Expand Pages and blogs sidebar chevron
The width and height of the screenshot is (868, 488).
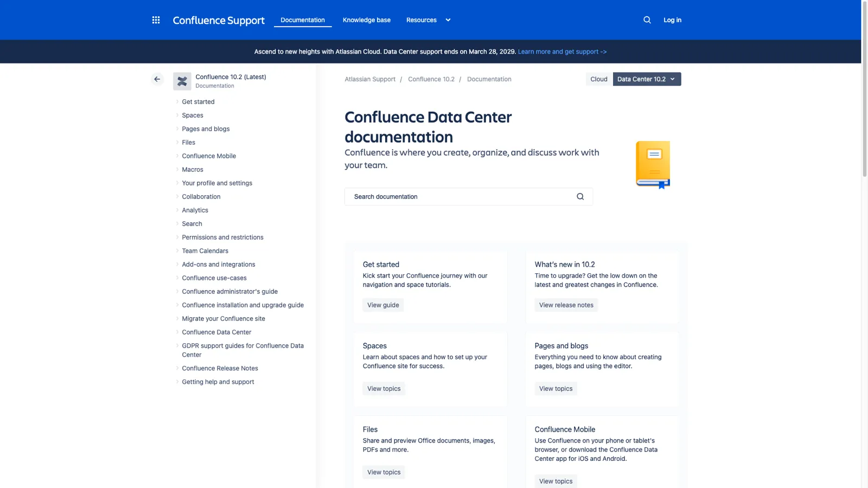177,129
